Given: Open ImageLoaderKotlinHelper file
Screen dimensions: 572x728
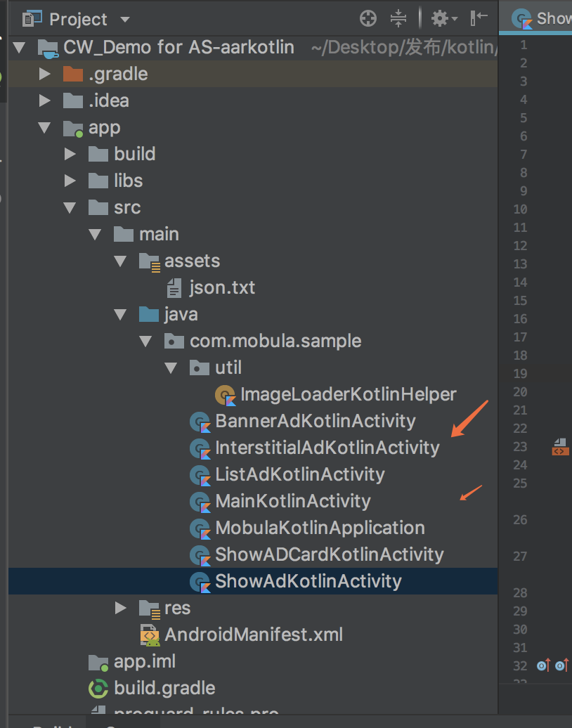Looking at the screenshot, I should click(x=349, y=395).
